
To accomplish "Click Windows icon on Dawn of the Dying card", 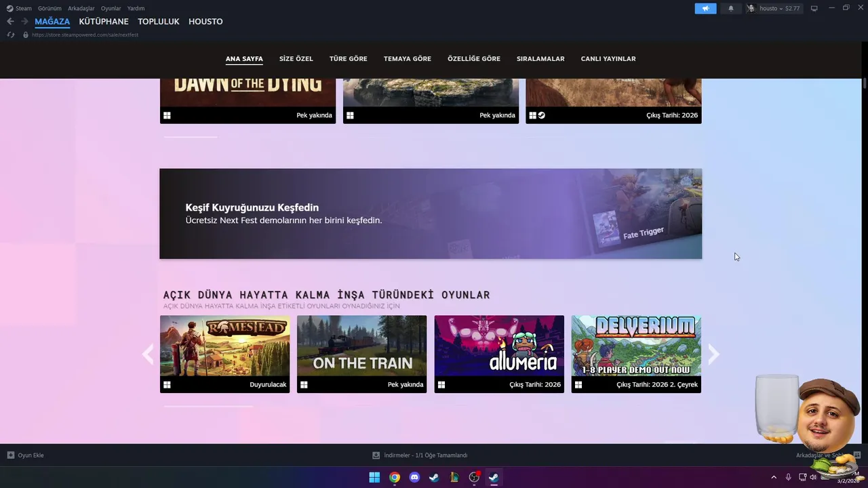I will [x=167, y=115].
